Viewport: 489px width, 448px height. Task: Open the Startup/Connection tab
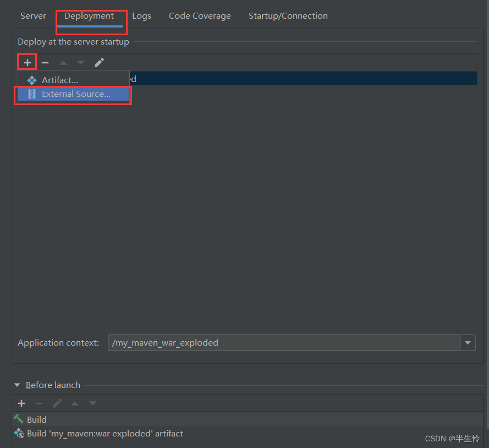tap(288, 15)
